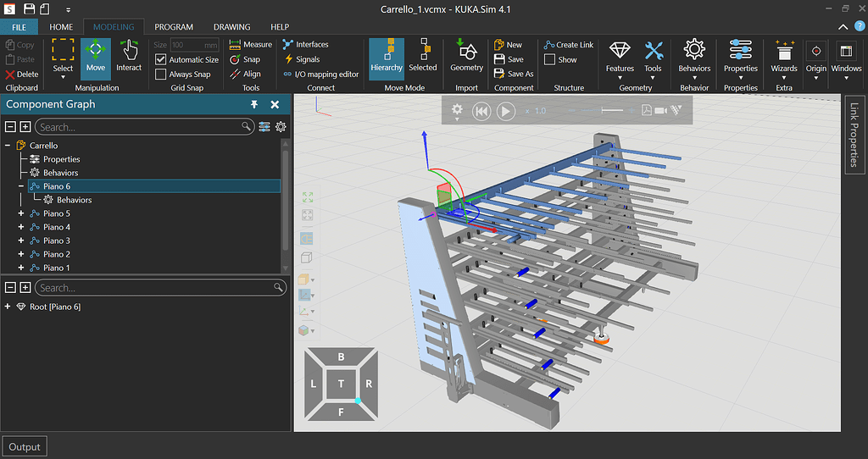
Task: Activate the Interact tool
Action: 129,56
